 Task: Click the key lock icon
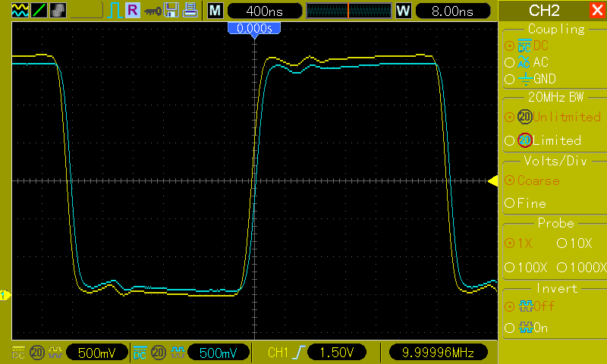click(153, 11)
